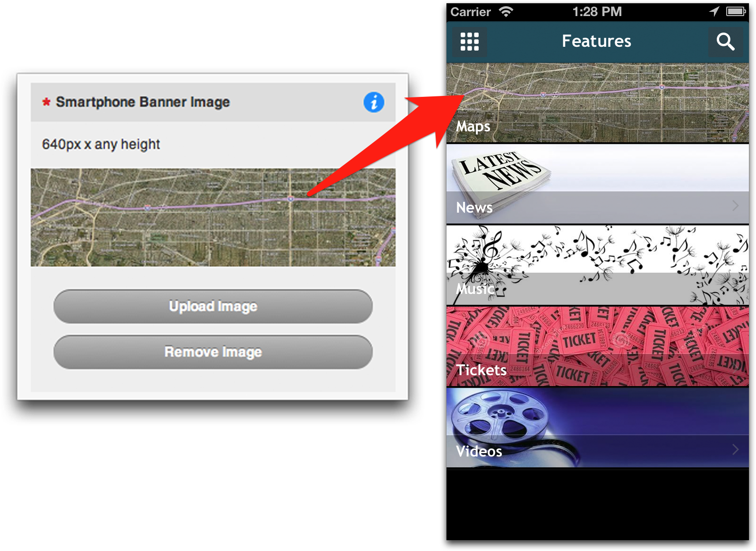Click the Features title in header
The image size is (756, 551).
pyautogui.click(x=596, y=42)
